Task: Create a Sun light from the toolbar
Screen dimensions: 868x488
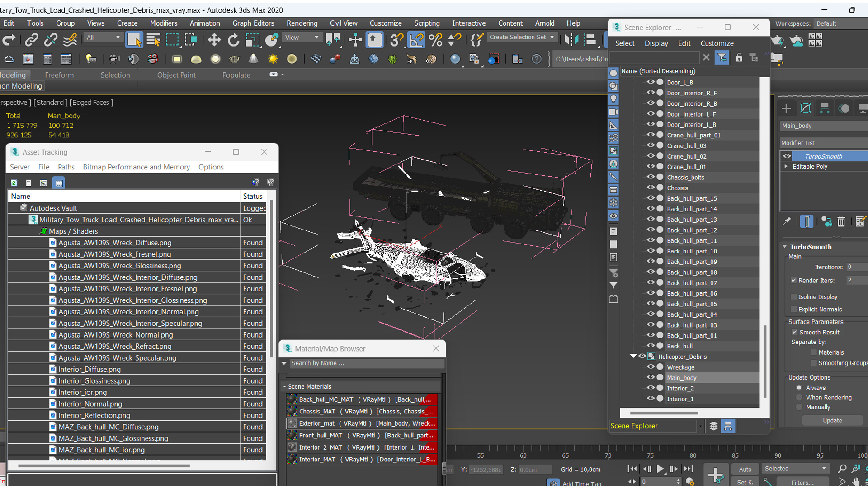Action: [273, 59]
